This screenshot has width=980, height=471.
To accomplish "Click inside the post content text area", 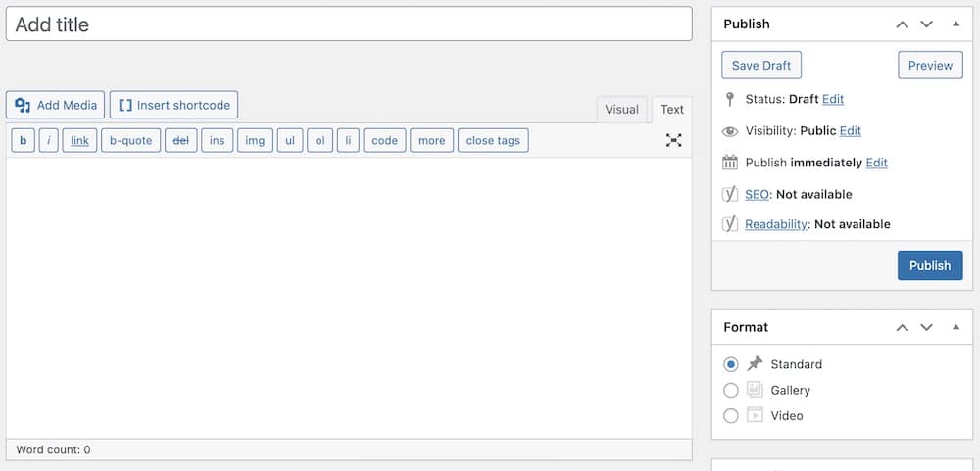I will [349, 298].
